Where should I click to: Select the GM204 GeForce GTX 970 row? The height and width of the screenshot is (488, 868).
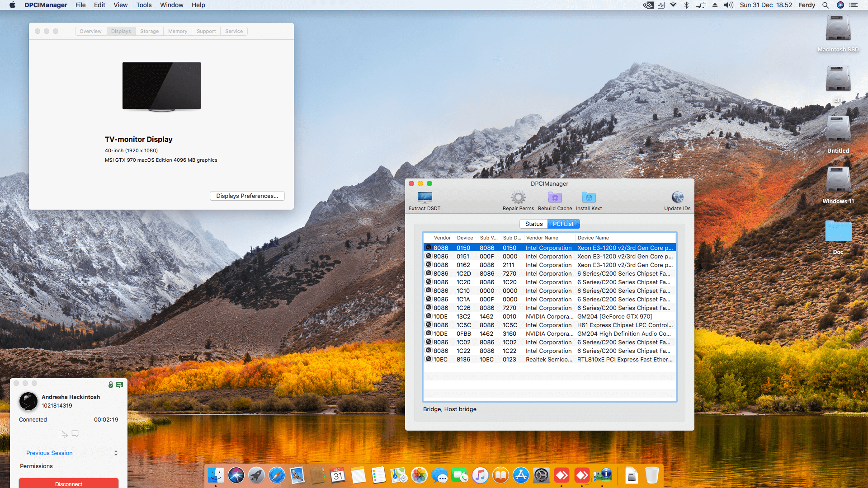click(x=542, y=316)
